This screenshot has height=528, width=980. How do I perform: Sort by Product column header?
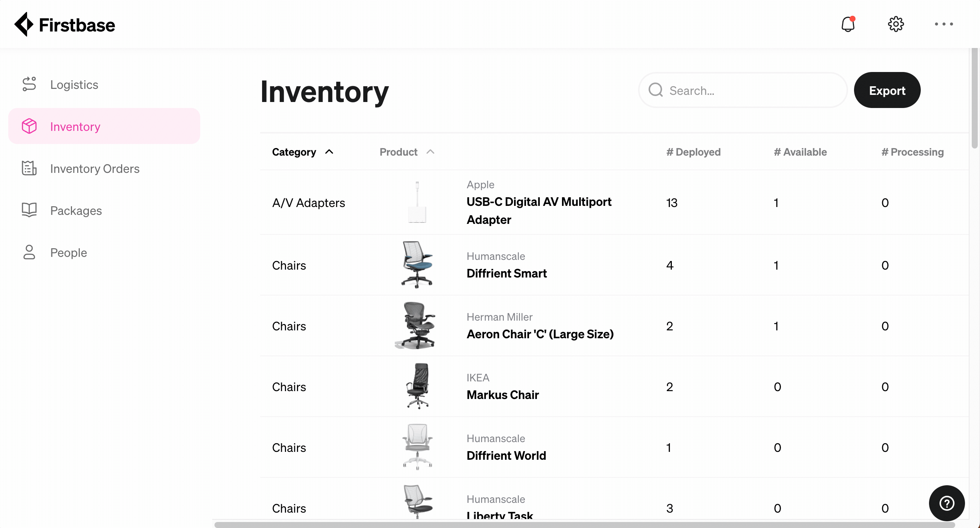[x=398, y=152]
